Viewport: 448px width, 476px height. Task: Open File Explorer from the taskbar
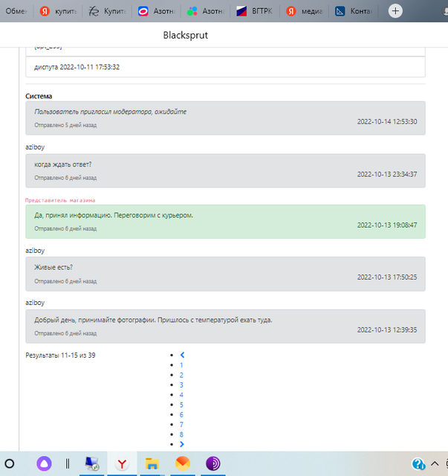(152, 463)
